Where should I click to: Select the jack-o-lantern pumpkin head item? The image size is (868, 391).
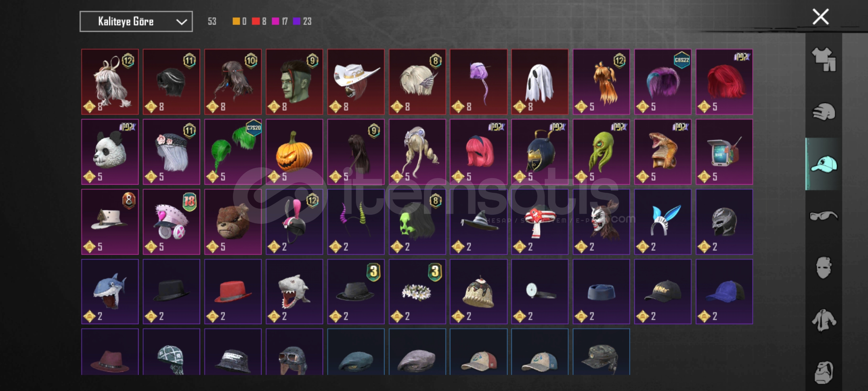(x=294, y=152)
